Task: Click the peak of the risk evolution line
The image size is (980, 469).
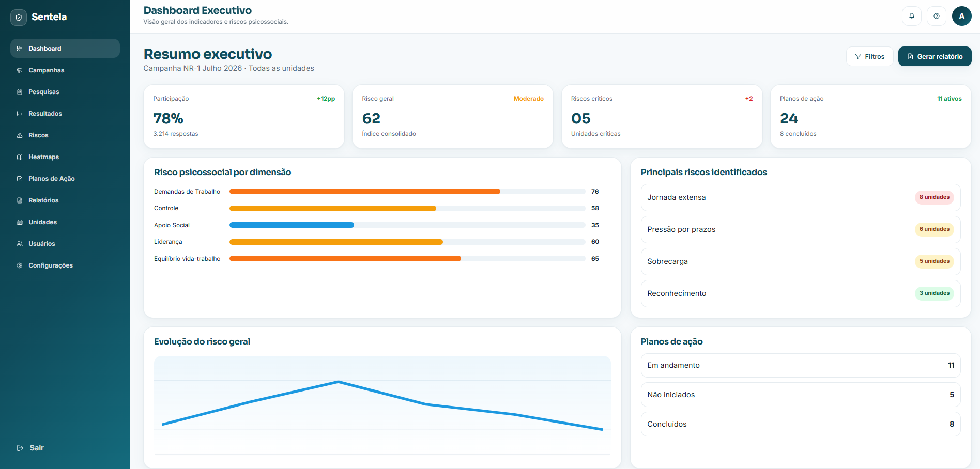Action: click(x=339, y=382)
